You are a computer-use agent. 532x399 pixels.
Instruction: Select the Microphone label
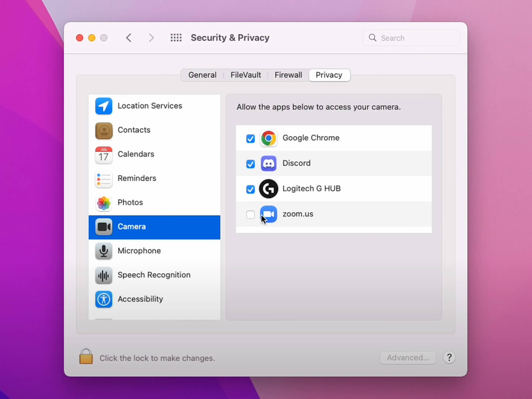139,251
